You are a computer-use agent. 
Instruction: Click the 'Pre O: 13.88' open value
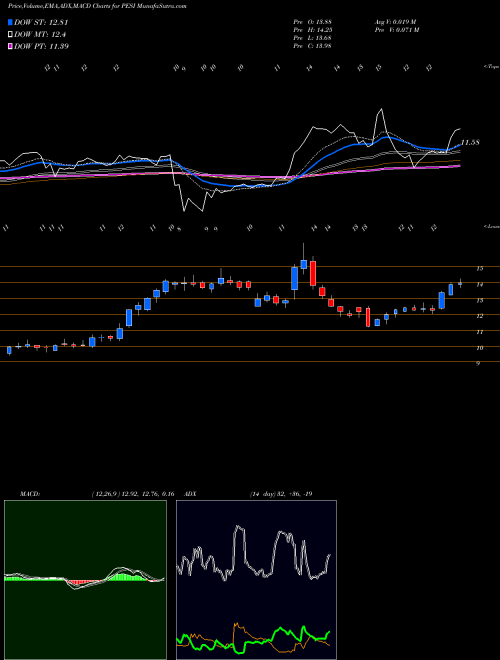(312, 22)
